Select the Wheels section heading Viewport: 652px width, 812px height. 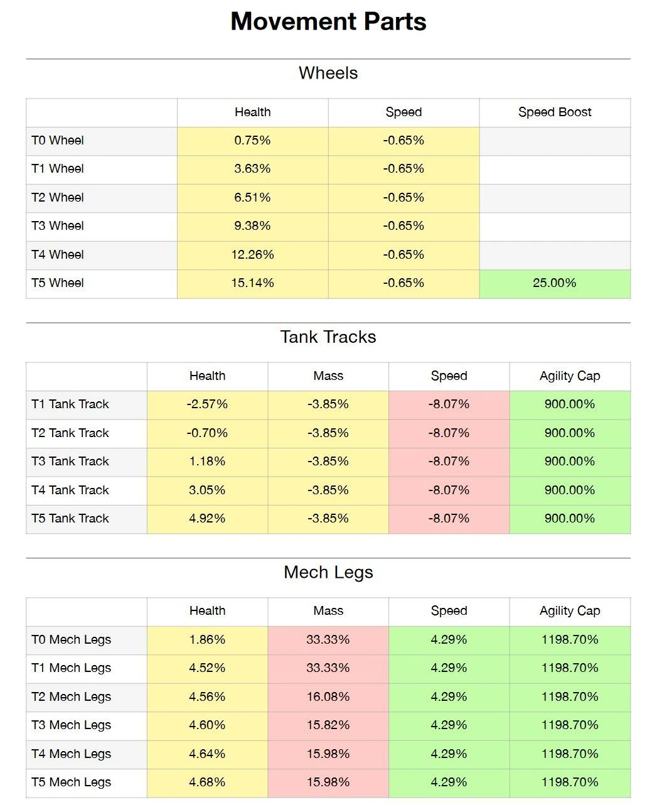tap(328, 73)
